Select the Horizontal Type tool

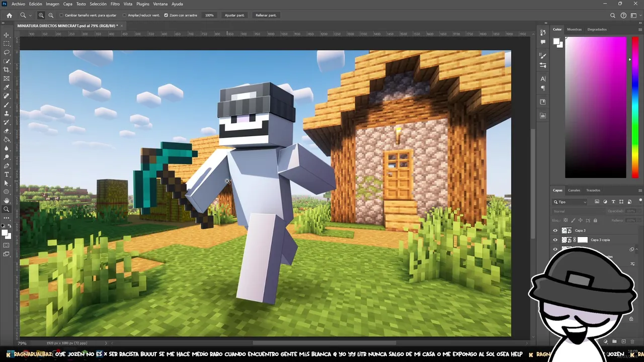tap(7, 174)
